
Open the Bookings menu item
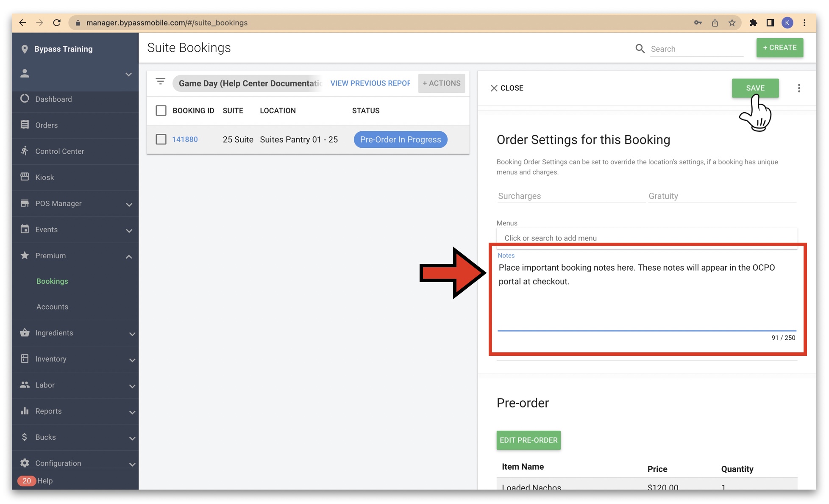[x=52, y=281]
